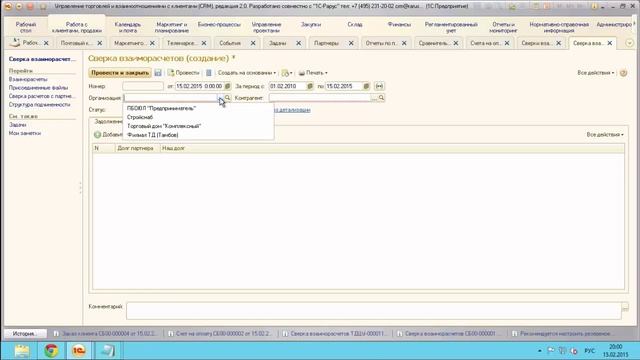Open the Календарь и почта section
This screenshot has width=640, height=360.
[128, 27]
